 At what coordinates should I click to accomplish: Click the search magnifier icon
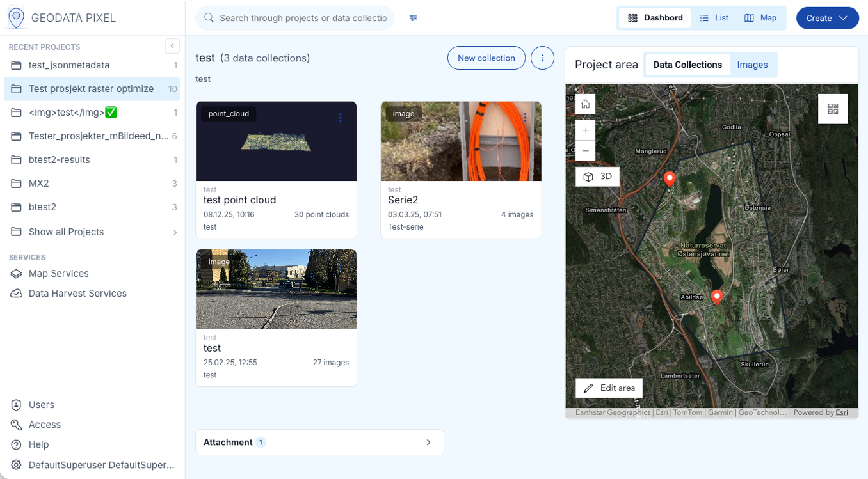coord(209,18)
